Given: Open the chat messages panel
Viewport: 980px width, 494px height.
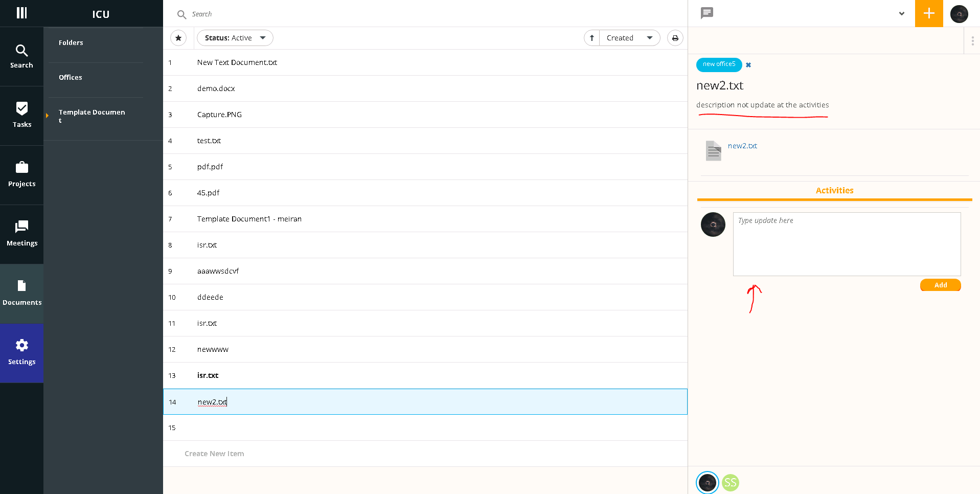Looking at the screenshot, I should (706, 13).
